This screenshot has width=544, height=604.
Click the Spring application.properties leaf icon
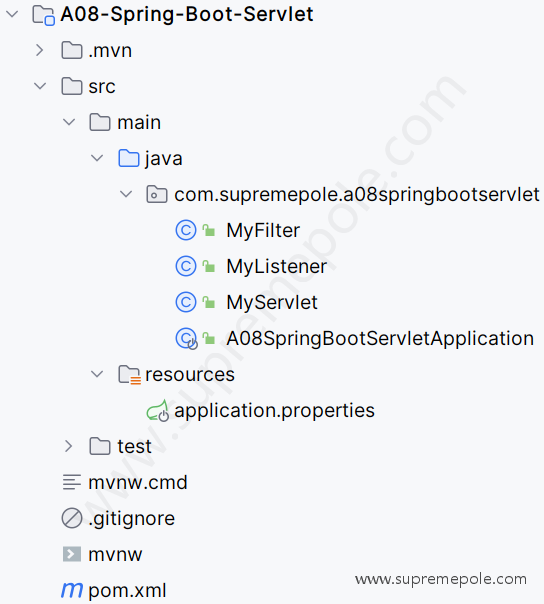pos(158,411)
